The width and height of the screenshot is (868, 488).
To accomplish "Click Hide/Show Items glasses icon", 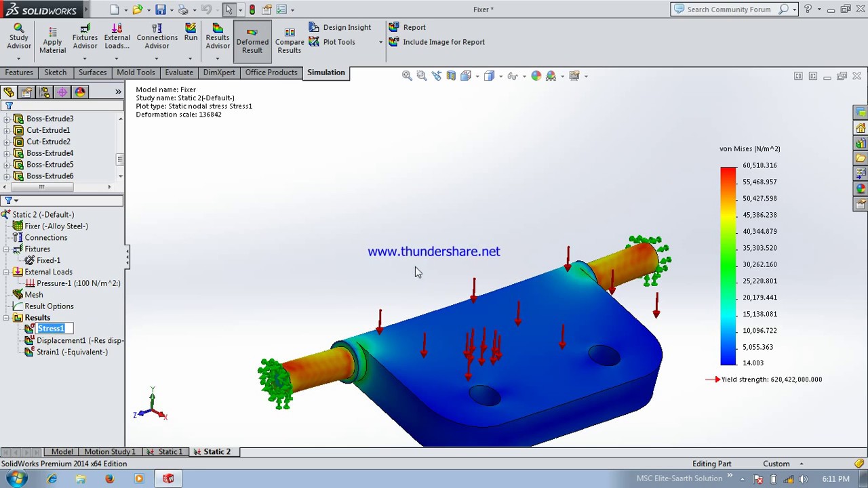I will [x=513, y=76].
